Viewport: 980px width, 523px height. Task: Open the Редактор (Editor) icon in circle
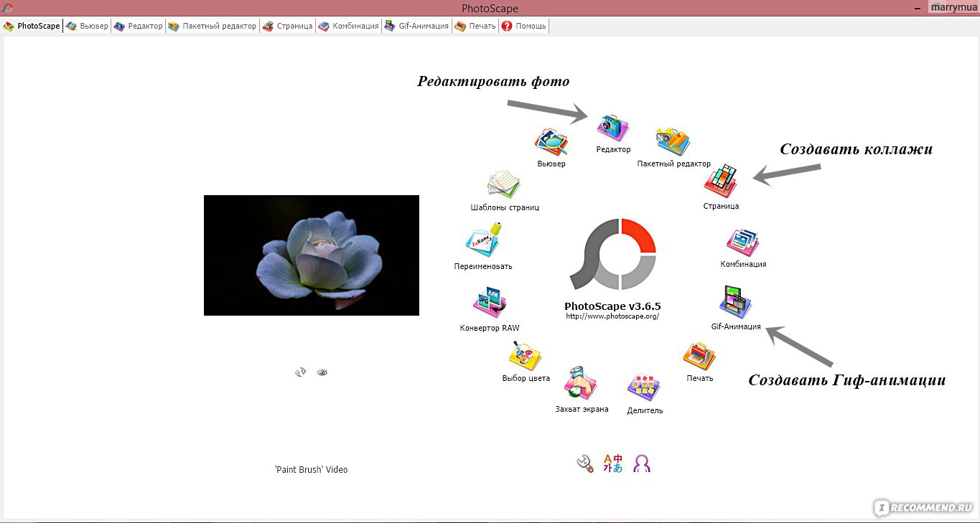[x=613, y=128]
